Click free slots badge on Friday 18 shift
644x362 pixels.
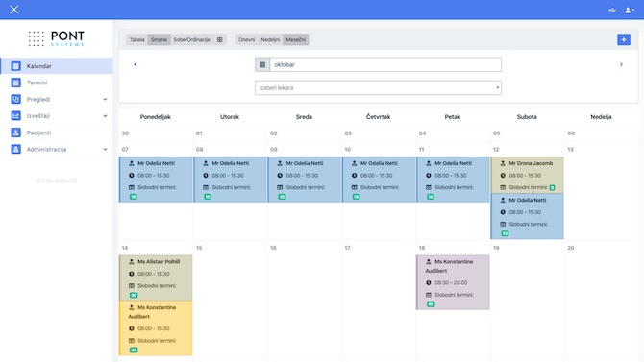point(431,304)
